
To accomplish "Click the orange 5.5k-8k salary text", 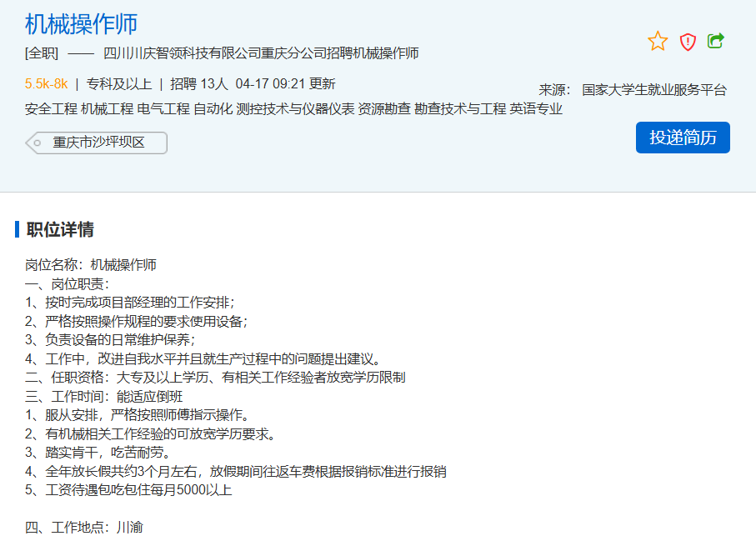I will [x=46, y=83].
